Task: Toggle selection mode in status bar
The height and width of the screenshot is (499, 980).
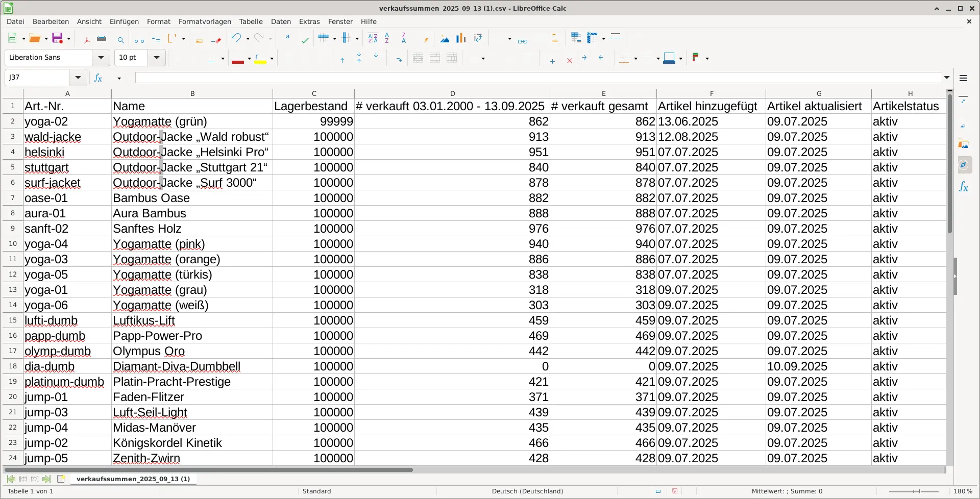Action: click(658, 491)
